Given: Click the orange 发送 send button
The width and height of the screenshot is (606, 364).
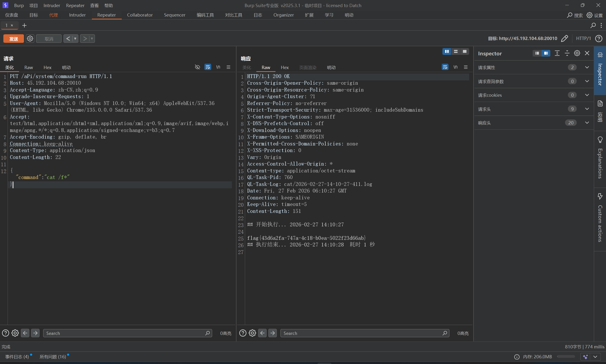Looking at the screenshot, I should tap(13, 39).
